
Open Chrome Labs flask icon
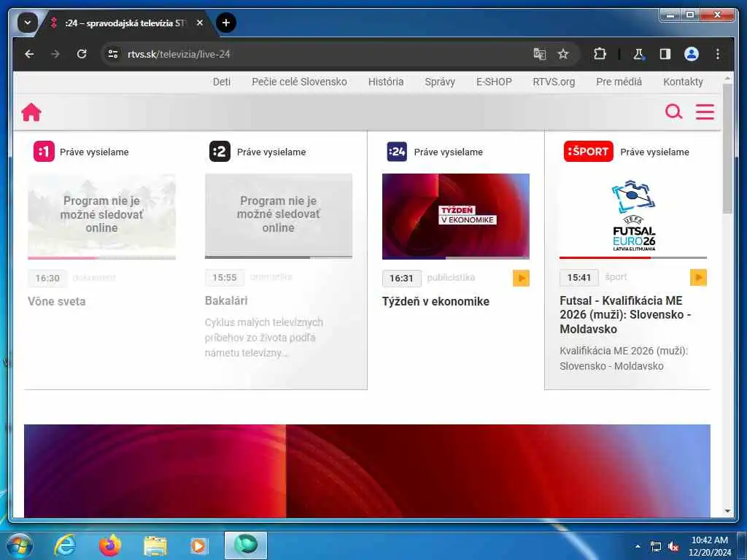tap(638, 54)
